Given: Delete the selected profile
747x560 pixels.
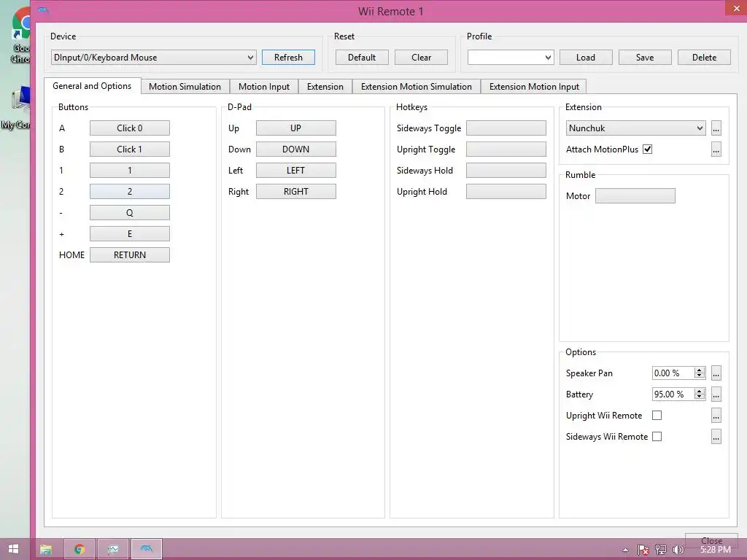Looking at the screenshot, I should (x=704, y=57).
